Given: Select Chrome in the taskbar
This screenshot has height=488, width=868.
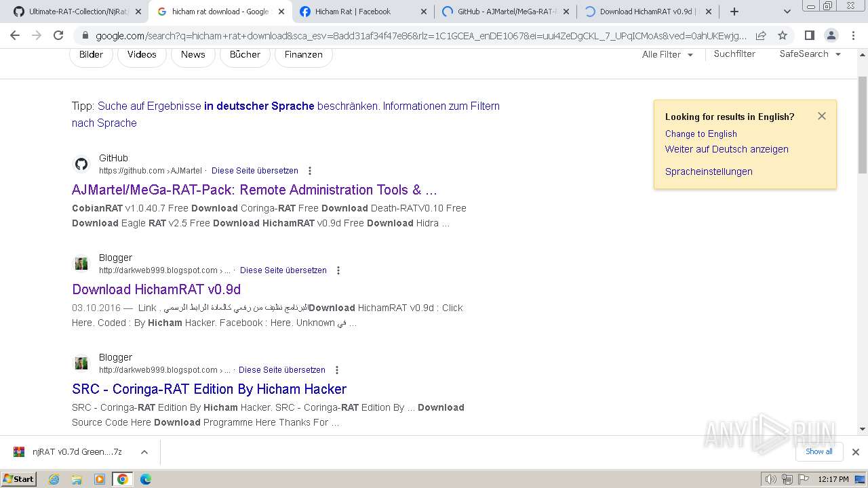Looking at the screenshot, I should pyautogui.click(x=123, y=479).
